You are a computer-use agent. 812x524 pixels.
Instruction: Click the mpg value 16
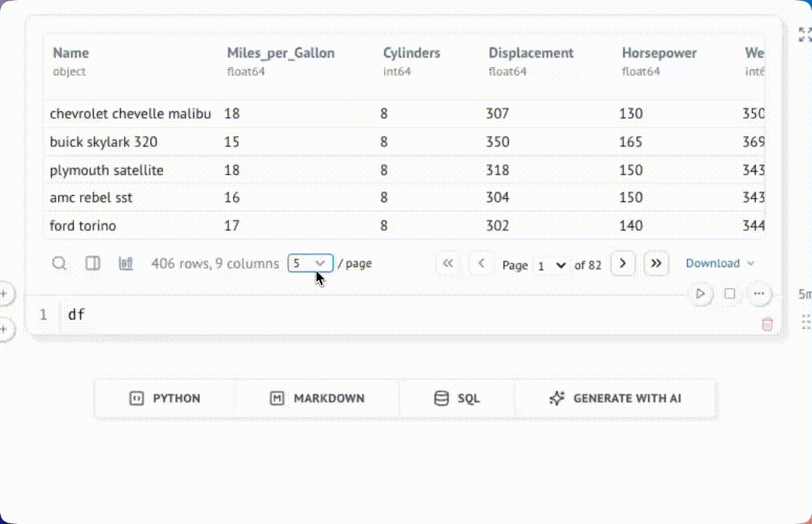[231, 198]
